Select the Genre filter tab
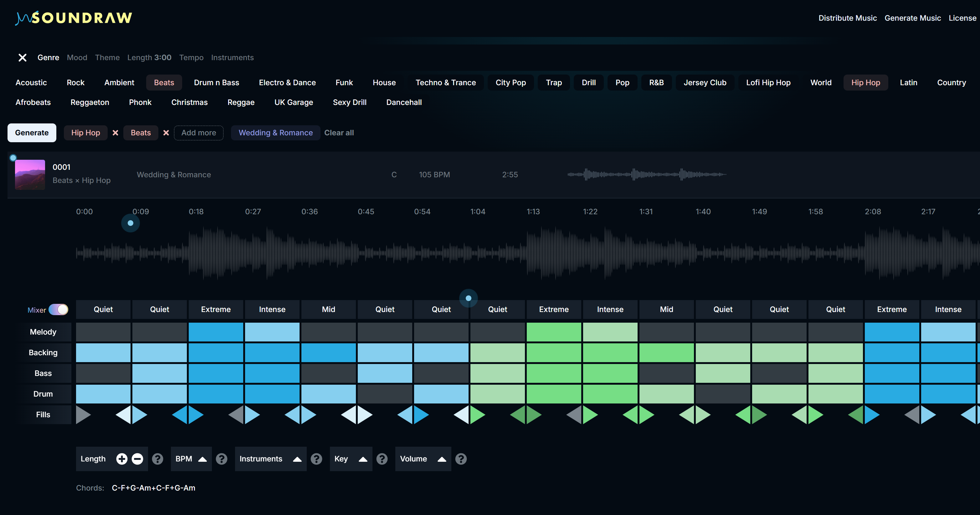 point(48,57)
